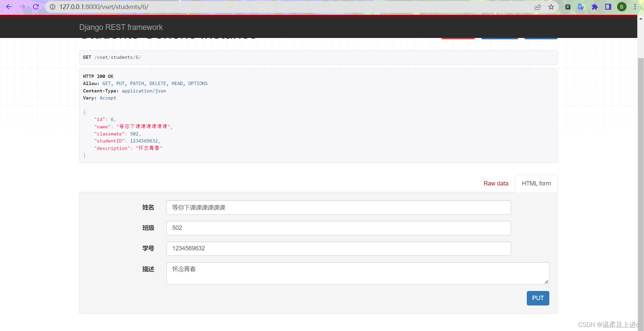Open Google Translate extension
644x331 pixels.
581,7
